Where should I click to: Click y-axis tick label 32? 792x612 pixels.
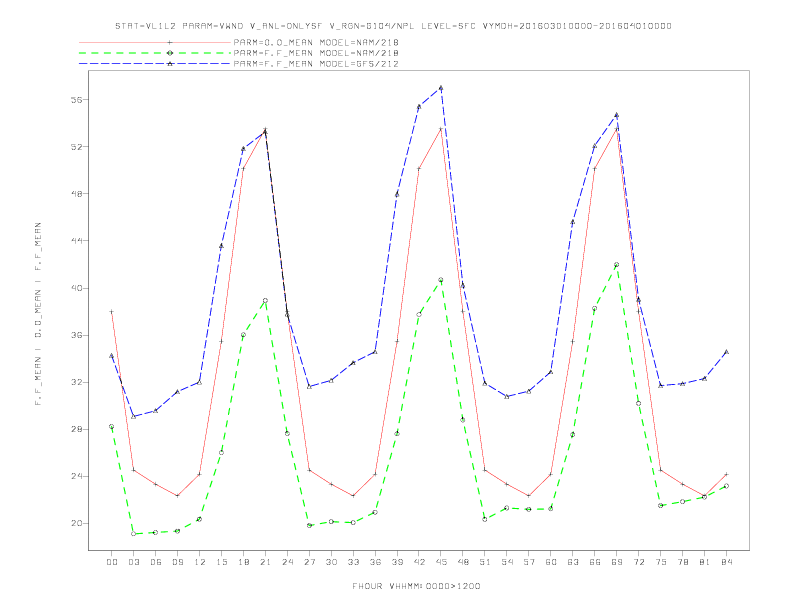[x=76, y=382]
